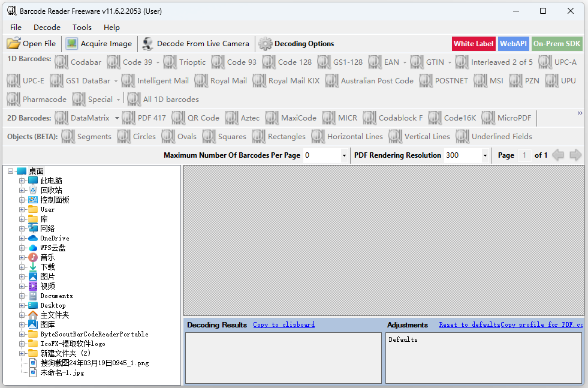Click the page number field

[524, 155]
